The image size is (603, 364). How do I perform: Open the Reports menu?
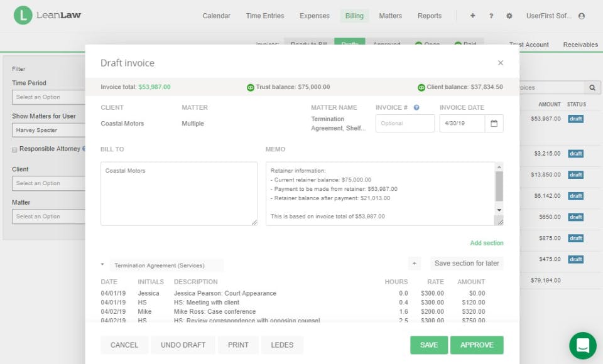tap(430, 16)
